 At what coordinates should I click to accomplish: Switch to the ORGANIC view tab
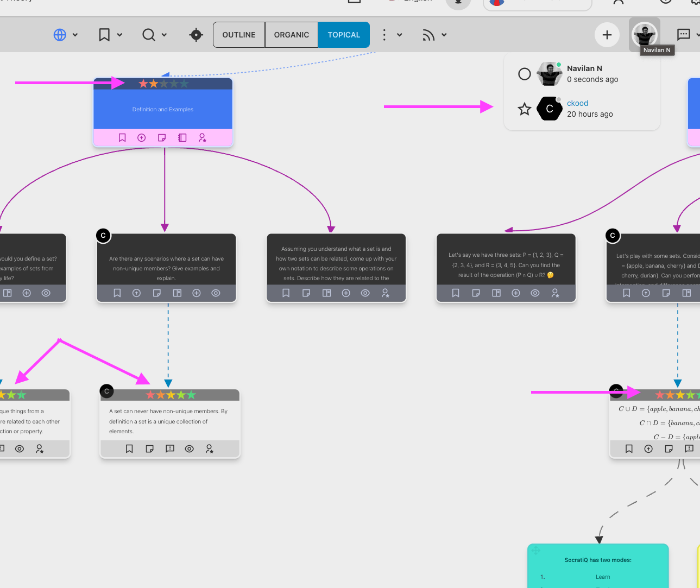292,35
